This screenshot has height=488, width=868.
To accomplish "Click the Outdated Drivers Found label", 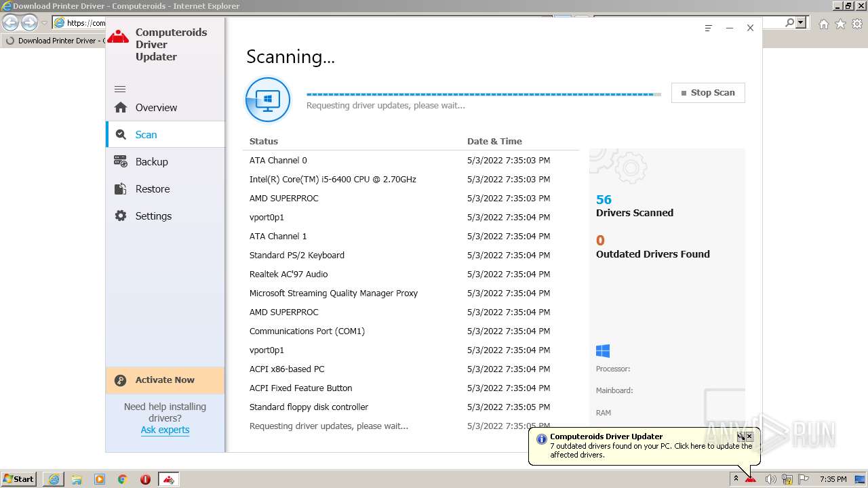I will tap(653, 254).
